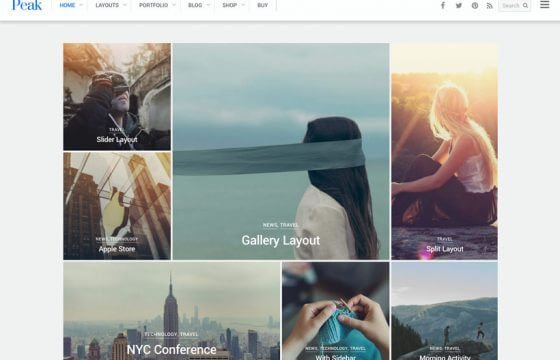Click News, Travel category above Morning Activity

click(445, 348)
